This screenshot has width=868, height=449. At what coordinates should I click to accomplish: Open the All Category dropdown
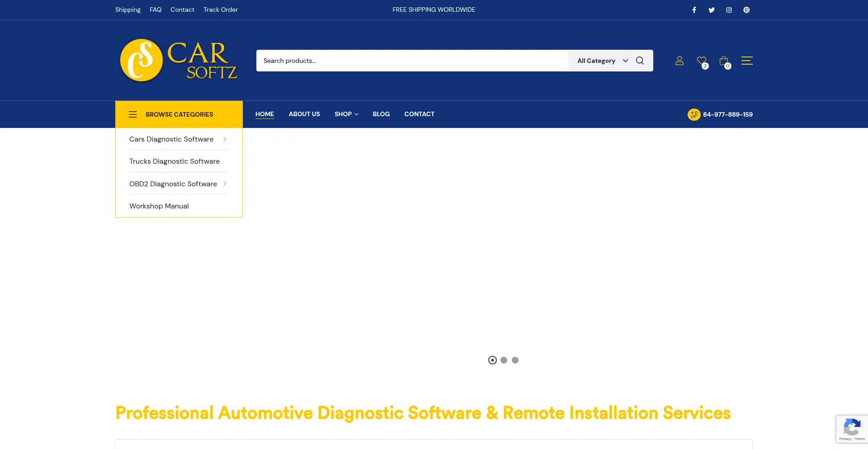[602, 61]
